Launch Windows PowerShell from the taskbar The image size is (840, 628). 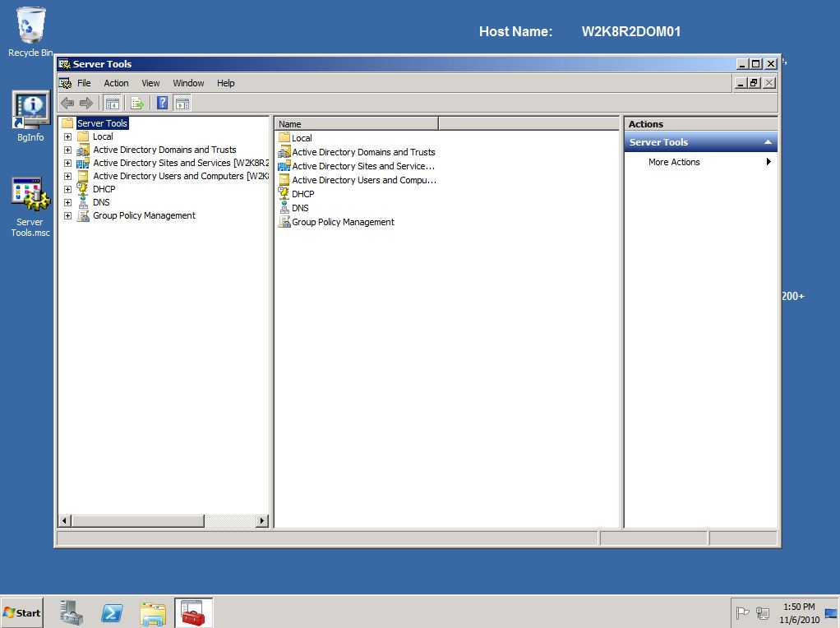(112, 612)
